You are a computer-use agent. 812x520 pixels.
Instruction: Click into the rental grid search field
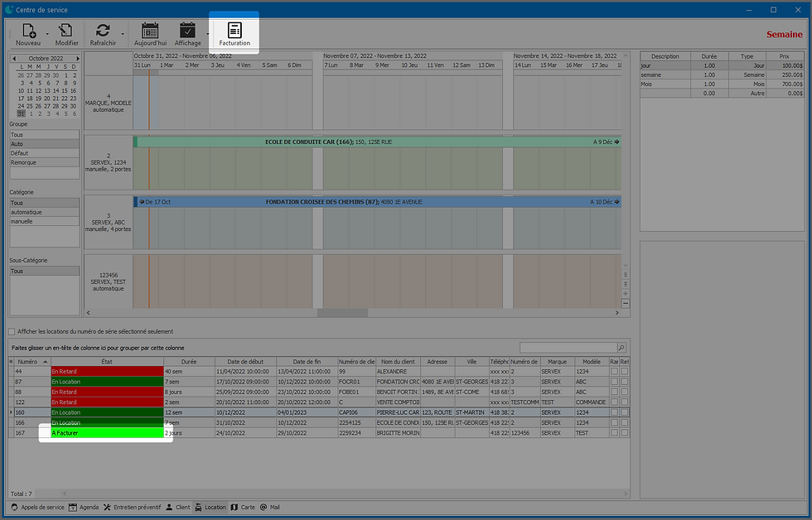[x=568, y=348]
